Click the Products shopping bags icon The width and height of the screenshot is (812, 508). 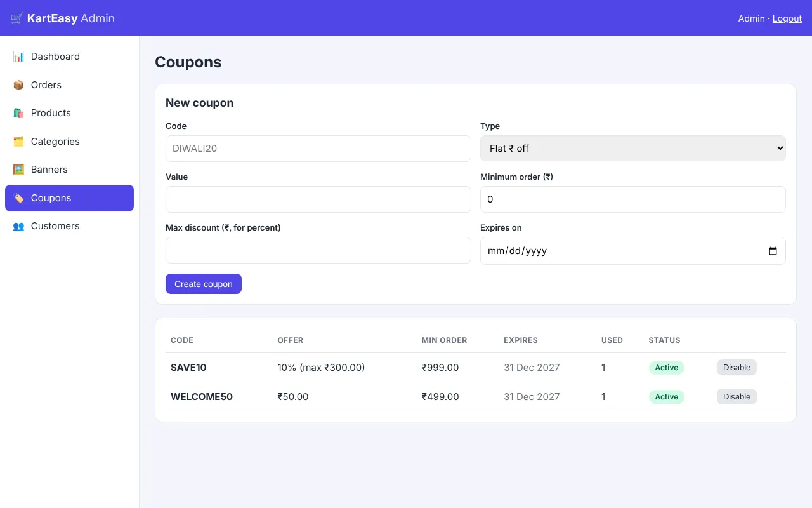pyautogui.click(x=18, y=113)
